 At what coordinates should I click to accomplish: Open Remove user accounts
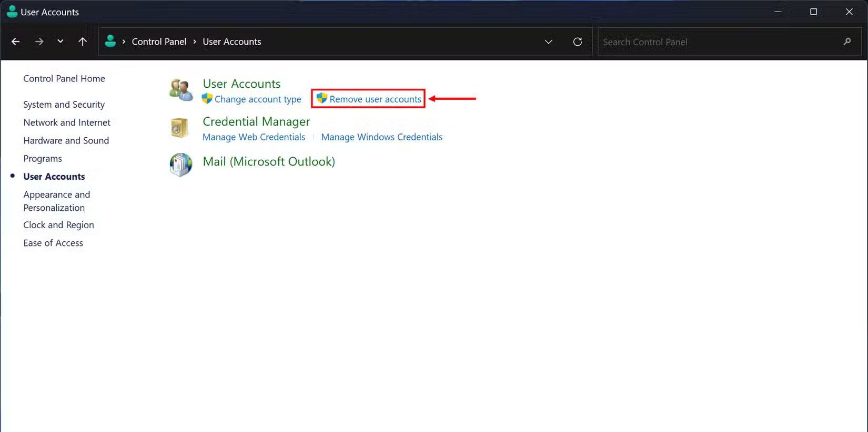tap(376, 99)
